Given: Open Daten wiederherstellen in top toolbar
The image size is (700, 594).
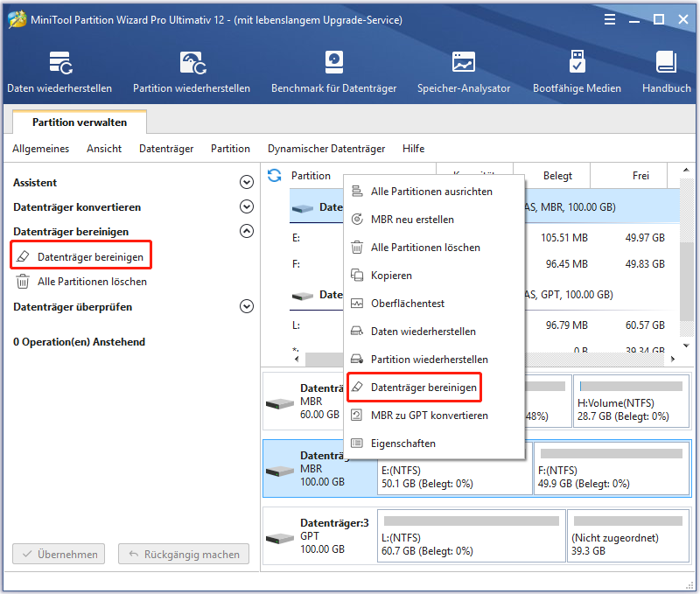Looking at the screenshot, I should click(59, 73).
